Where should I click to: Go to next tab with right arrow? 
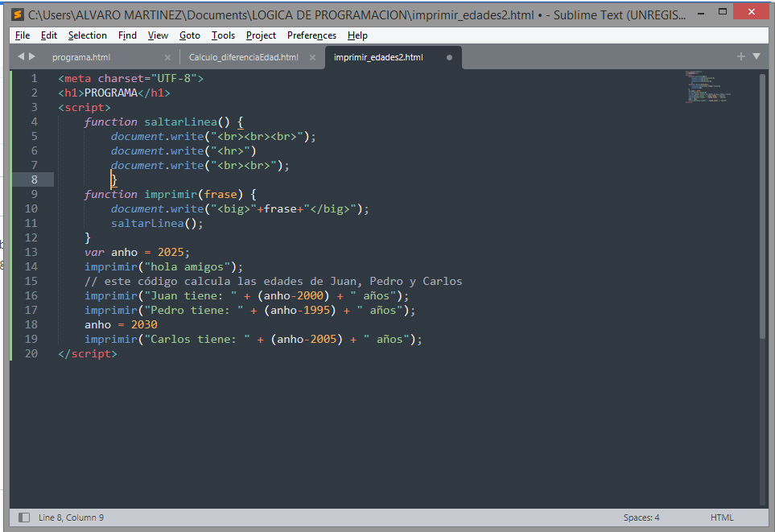(32, 56)
